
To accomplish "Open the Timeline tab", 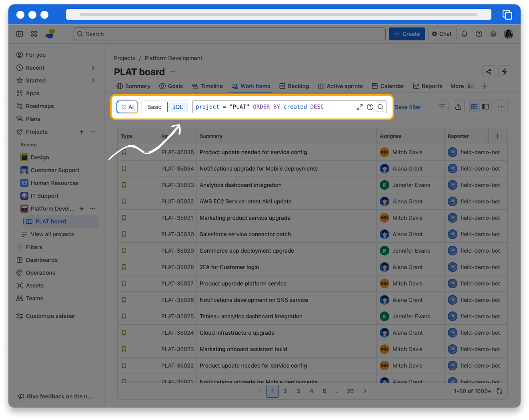I will 207,86.
